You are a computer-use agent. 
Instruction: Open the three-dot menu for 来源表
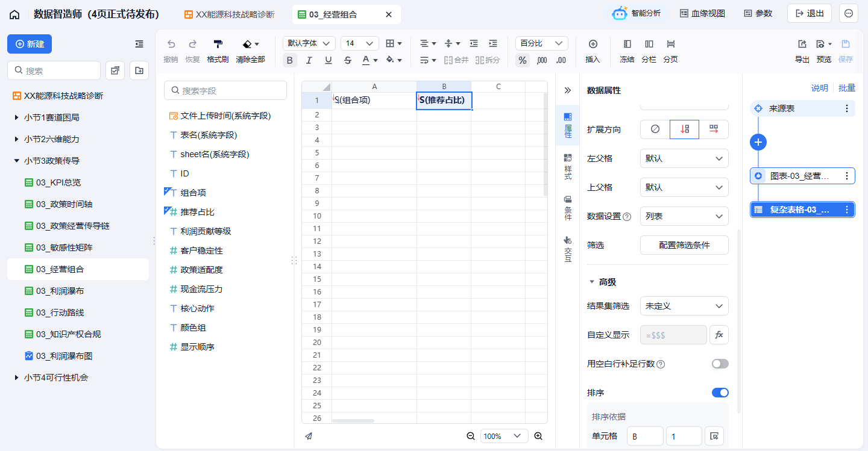847,108
